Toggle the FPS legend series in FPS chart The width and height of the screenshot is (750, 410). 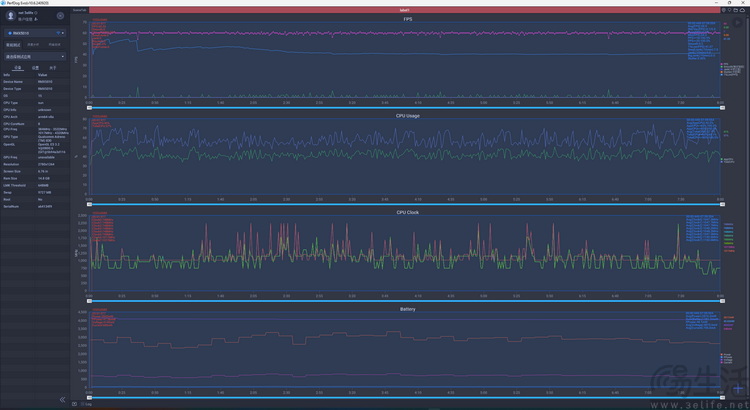725,64
